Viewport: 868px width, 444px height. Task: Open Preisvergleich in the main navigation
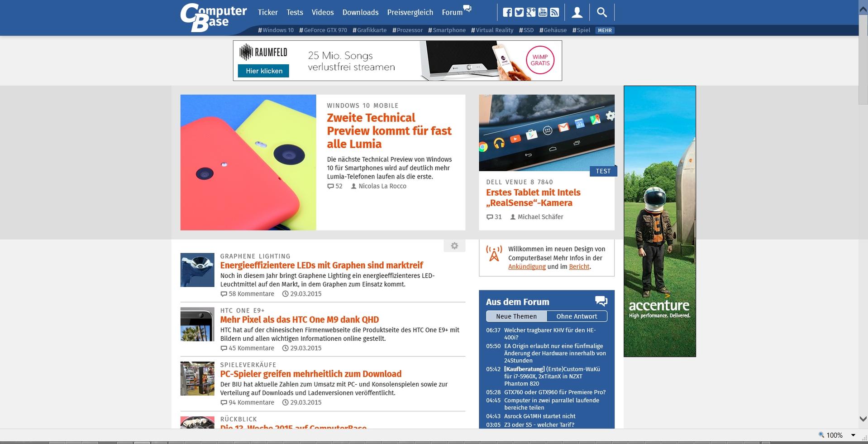click(410, 12)
